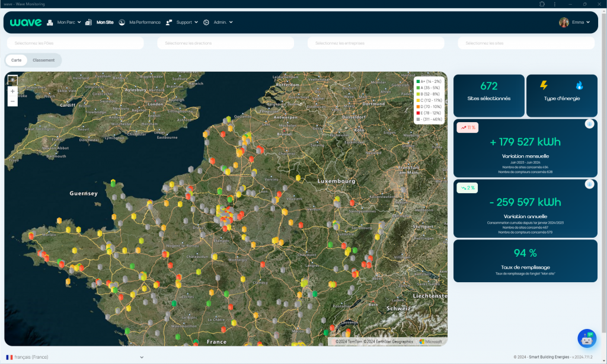Viewport: 607px width, 364px height.
Task: Open the floating chat support widget
Action: (586, 338)
